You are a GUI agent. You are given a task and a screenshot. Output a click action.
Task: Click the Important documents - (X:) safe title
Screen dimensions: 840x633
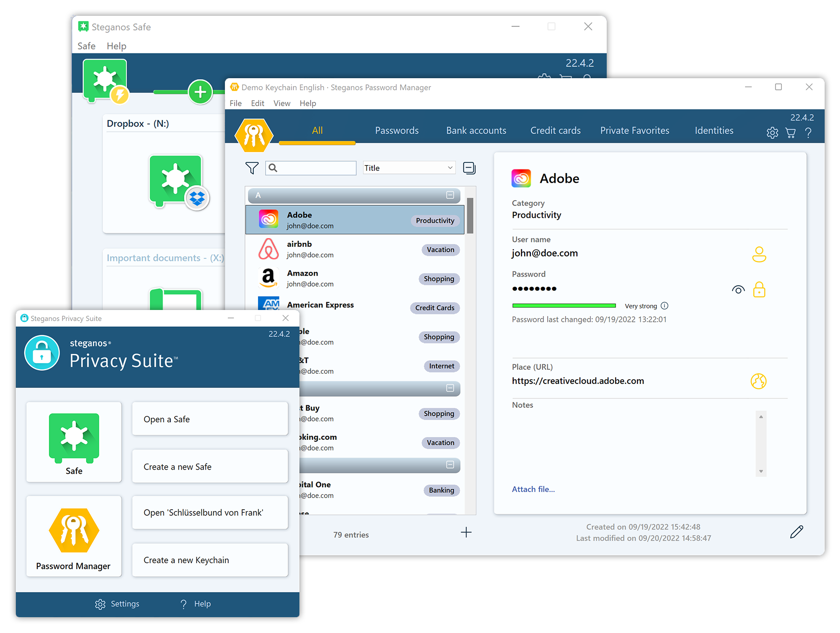[165, 258]
